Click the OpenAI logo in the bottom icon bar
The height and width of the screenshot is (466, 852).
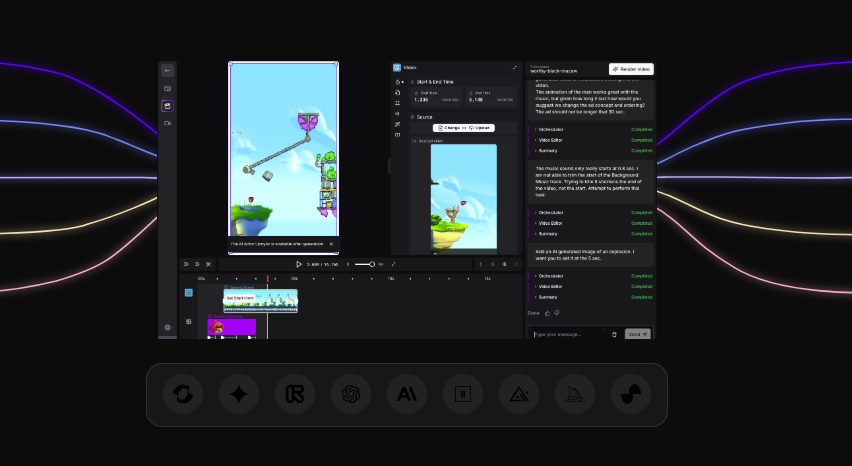pos(351,394)
